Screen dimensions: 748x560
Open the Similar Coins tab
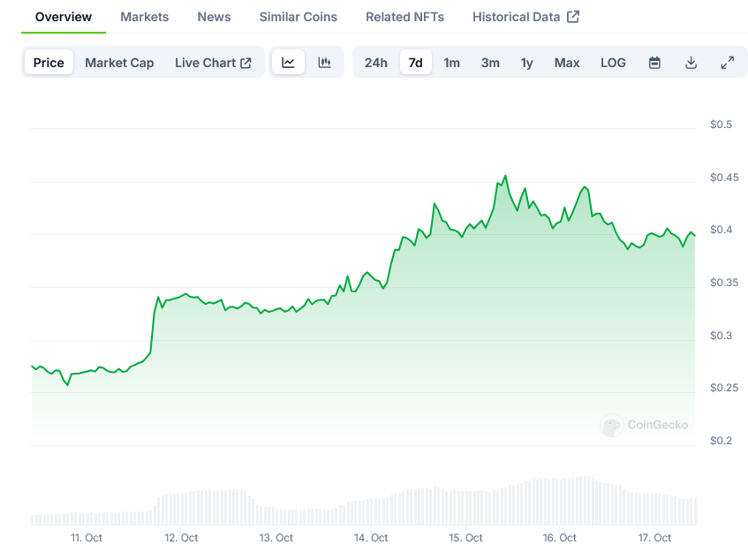[x=298, y=17]
